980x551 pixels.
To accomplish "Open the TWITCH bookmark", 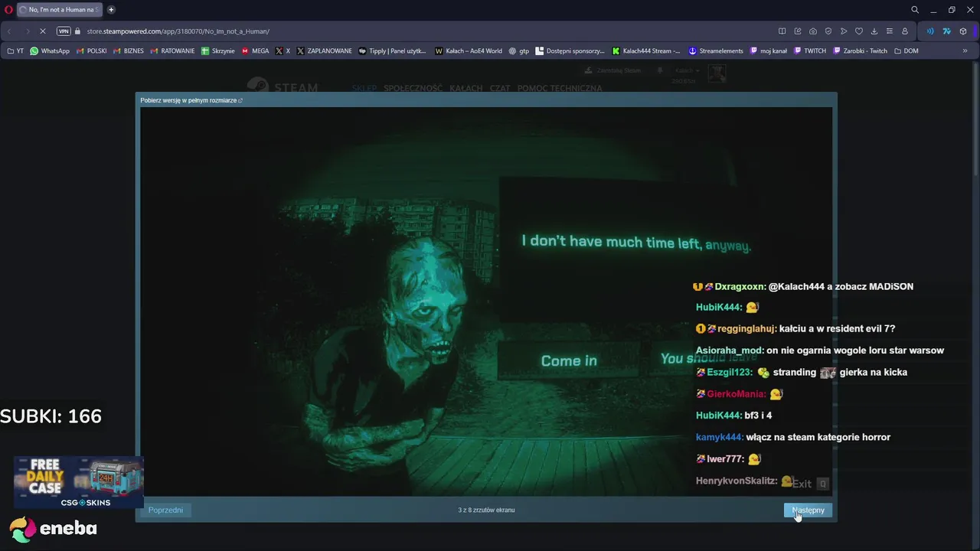I will point(810,51).
